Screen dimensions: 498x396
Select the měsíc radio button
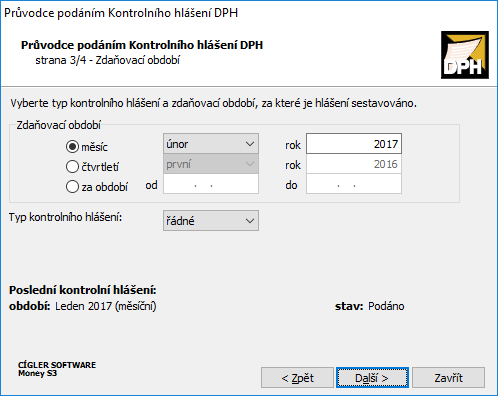point(72,147)
